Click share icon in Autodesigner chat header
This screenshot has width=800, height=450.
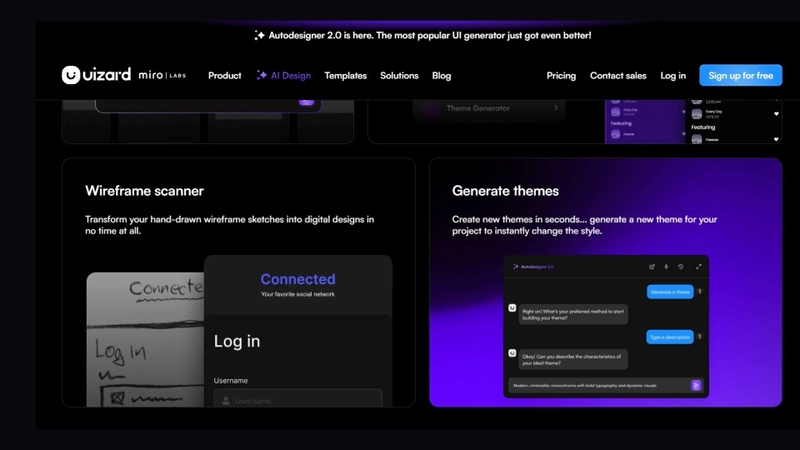click(652, 266)
